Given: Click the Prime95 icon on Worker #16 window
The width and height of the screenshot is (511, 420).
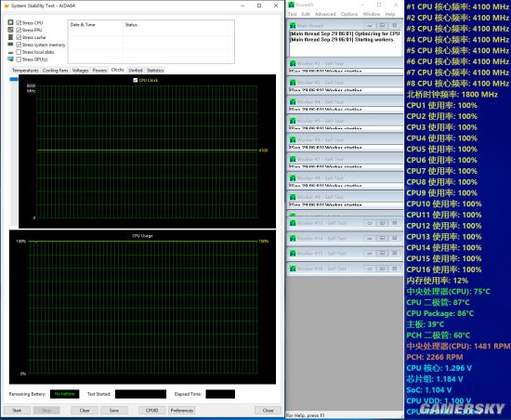Looking at the screenshot, I should coord(293,269).
